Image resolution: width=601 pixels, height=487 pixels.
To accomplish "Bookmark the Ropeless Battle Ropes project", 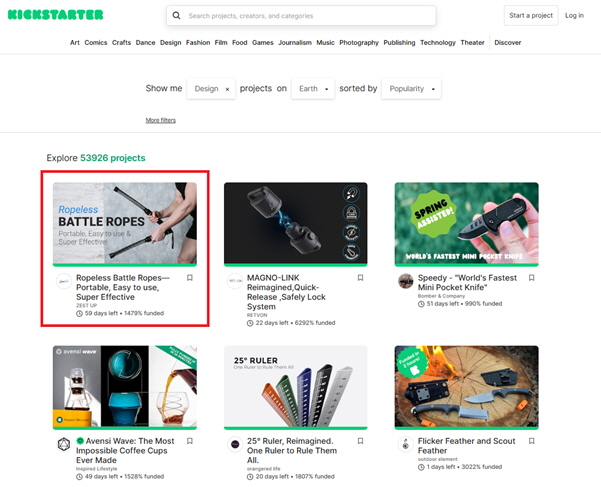I will (x=190, y=278).
